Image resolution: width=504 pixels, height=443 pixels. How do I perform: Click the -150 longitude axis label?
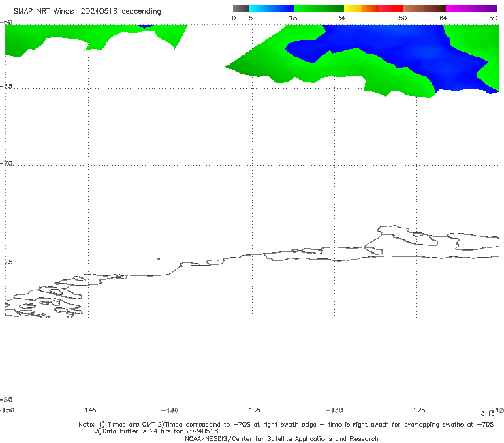coord(7,410)
